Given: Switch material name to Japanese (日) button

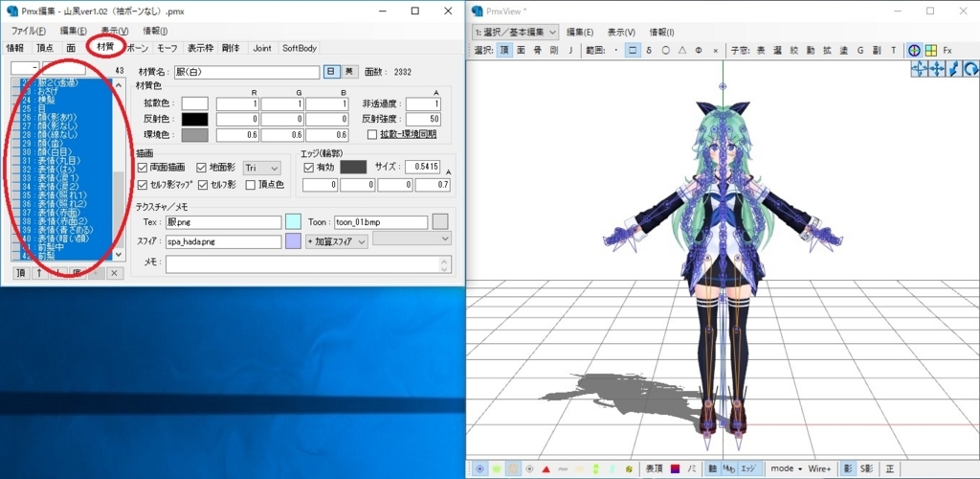Looking at the screenshot, I should tap(331, 72).
